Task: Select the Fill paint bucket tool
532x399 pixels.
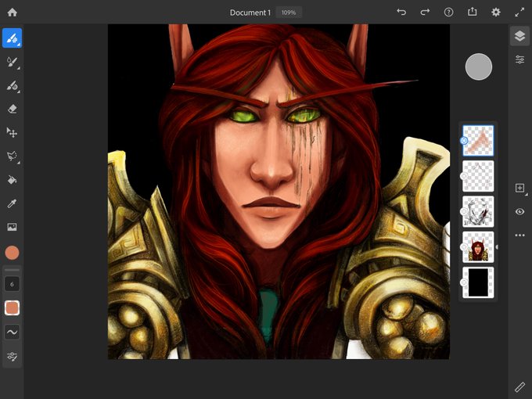Action: click(13, 180)
